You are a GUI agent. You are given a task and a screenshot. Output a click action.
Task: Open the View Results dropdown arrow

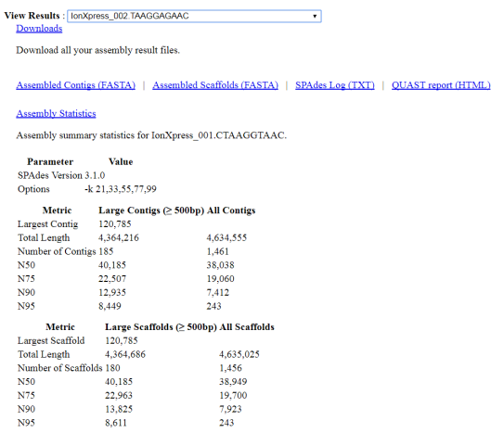click(x=315, y=16)
